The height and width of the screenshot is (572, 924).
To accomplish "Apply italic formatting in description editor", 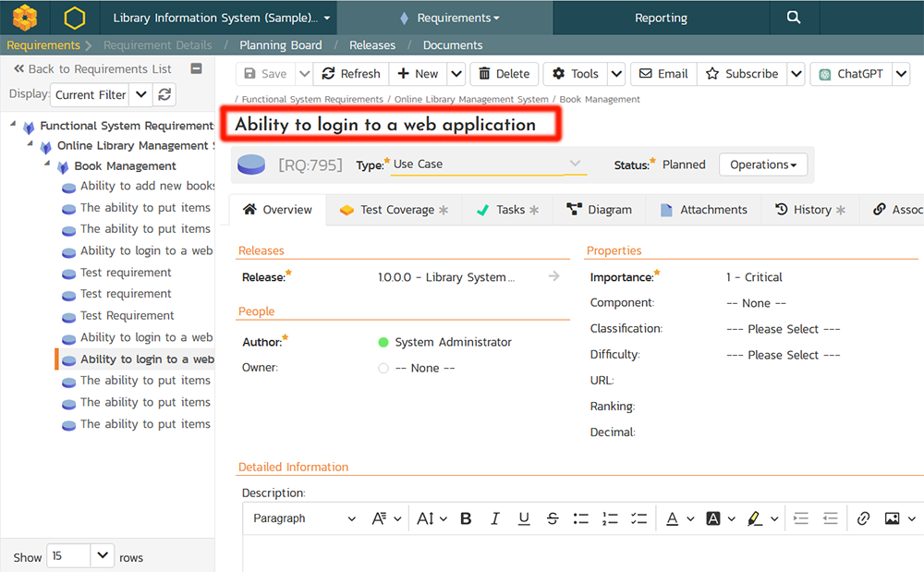I will click(x=495, y=518).
